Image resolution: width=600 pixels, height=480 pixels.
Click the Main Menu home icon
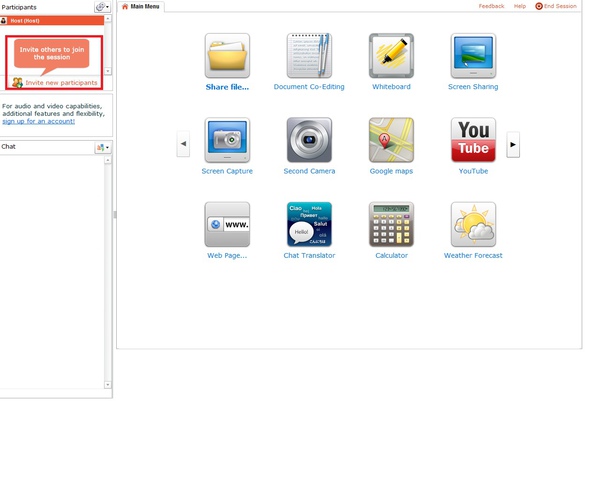point(125,6)
